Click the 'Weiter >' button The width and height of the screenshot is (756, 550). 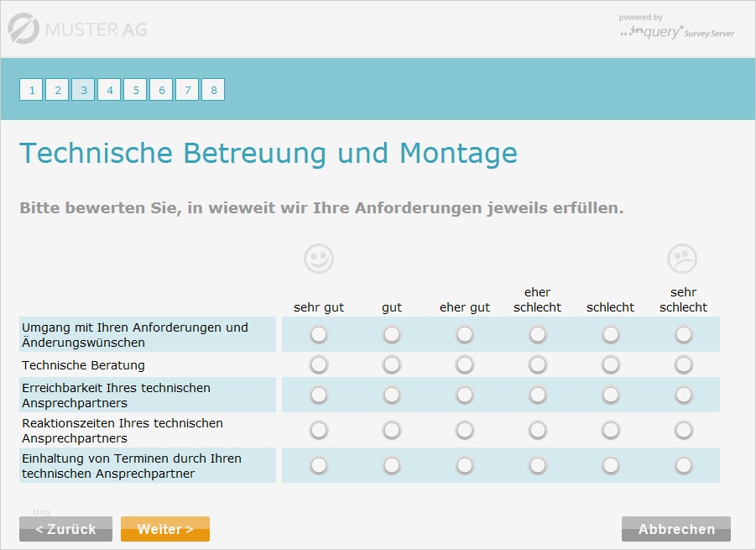click(164, 528)
